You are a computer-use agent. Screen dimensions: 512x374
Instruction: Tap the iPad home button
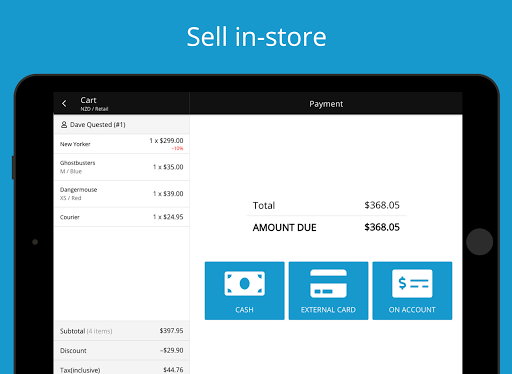click(x=479, y=242)
